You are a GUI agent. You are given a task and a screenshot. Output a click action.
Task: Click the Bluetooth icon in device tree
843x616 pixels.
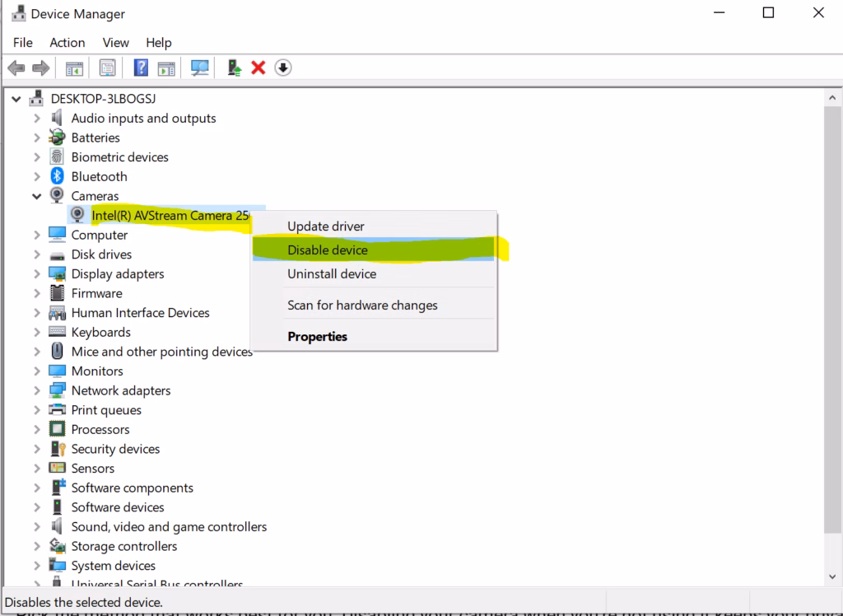coord(57,176)
